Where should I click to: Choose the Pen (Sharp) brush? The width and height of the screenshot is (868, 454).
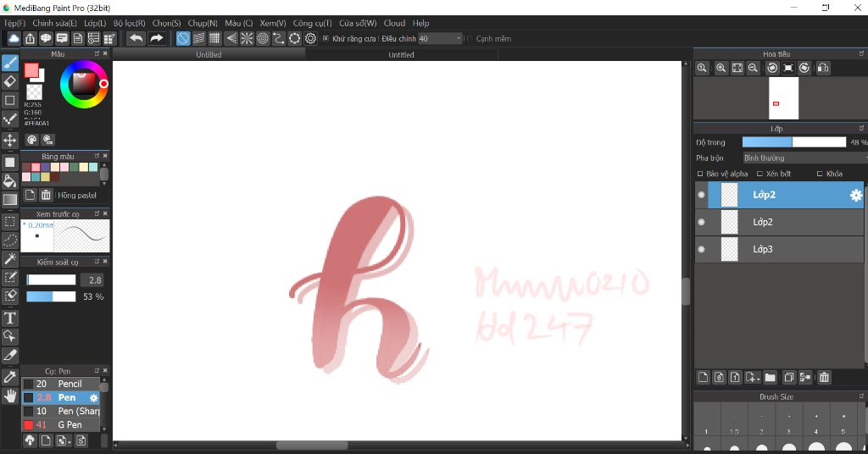tap(61, 411)
